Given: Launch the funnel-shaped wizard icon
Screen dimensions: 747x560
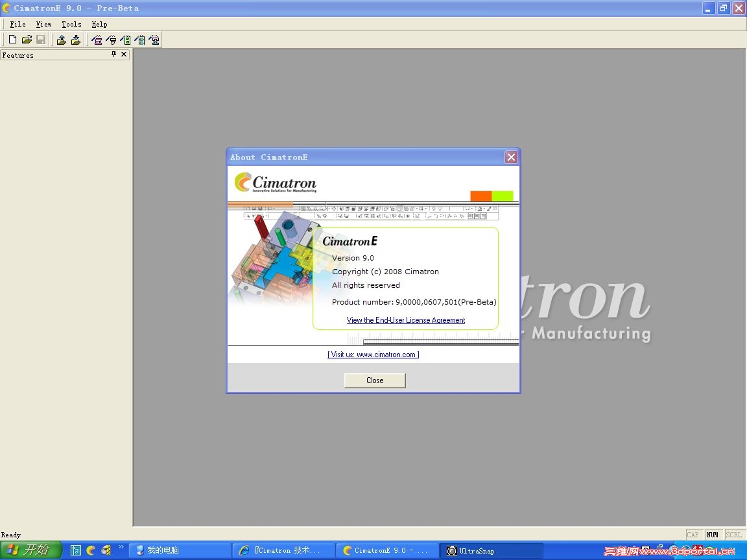Looking at the screenshot, I should 111,40.
